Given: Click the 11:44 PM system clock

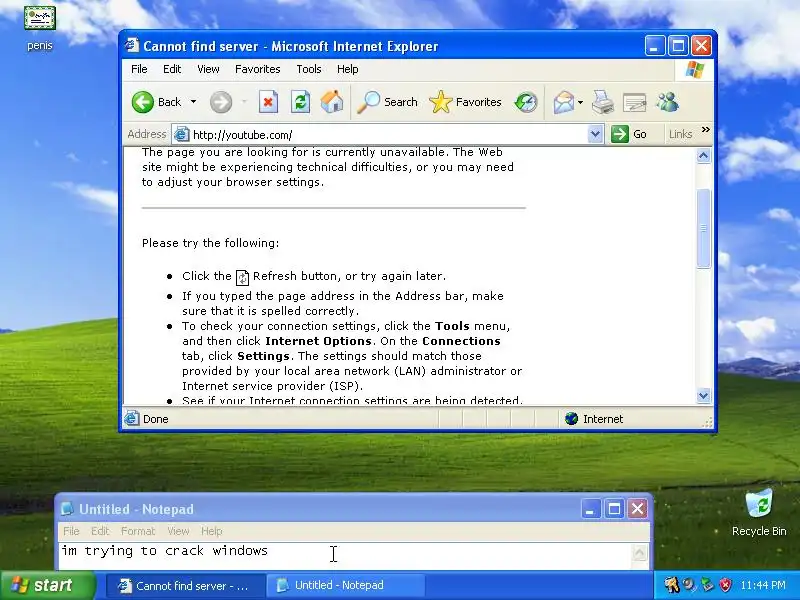Looking at the screenshot, I should click(763, 585).
